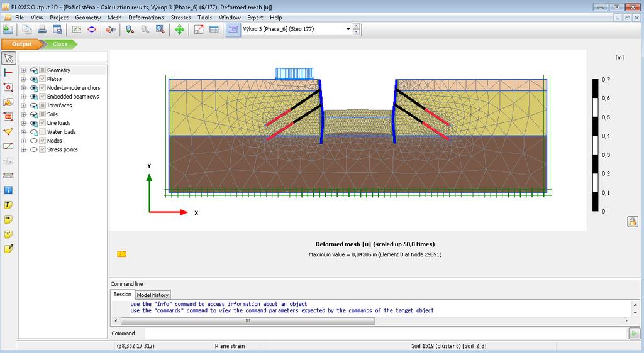Click the copy to clipboard icon

pyautogui.click(x=26, y=30)
